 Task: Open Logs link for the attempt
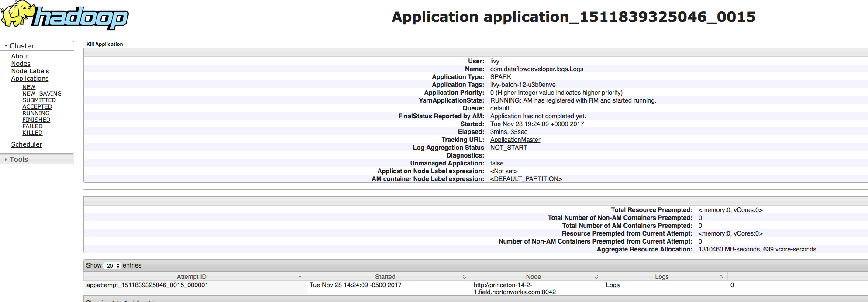pyautogui.click(x=613, y=285)
